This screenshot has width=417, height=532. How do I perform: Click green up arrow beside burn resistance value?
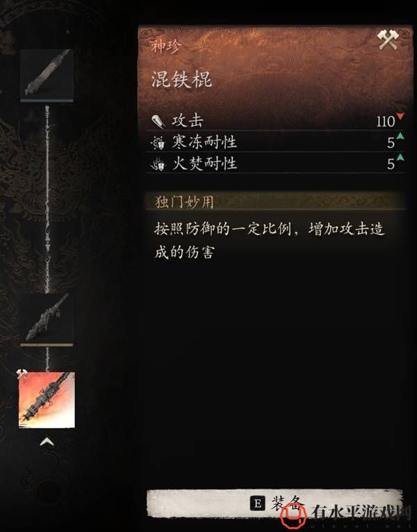pos(400,157)
